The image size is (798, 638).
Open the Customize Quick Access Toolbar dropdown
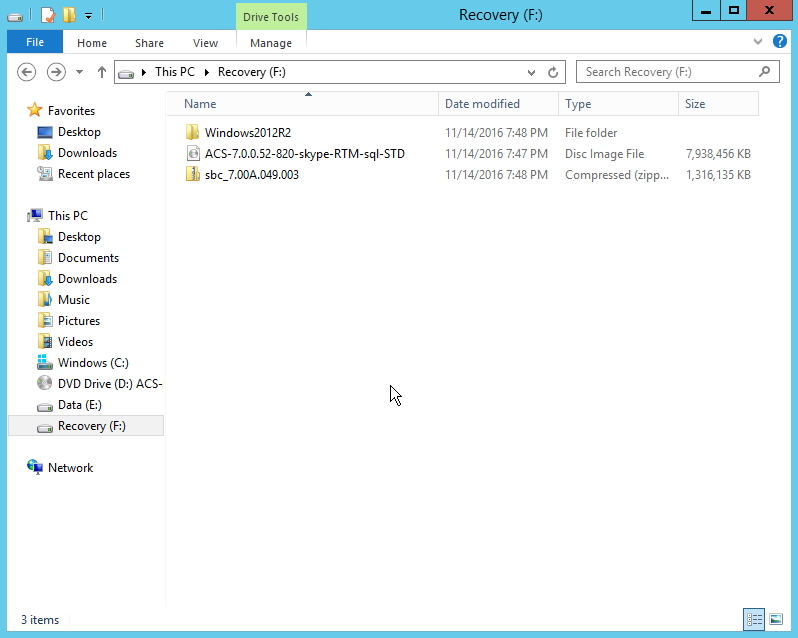[89, 16]
